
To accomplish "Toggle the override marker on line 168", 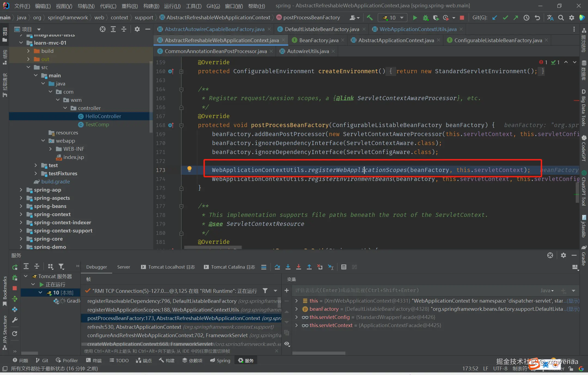I will click(171, 125).
